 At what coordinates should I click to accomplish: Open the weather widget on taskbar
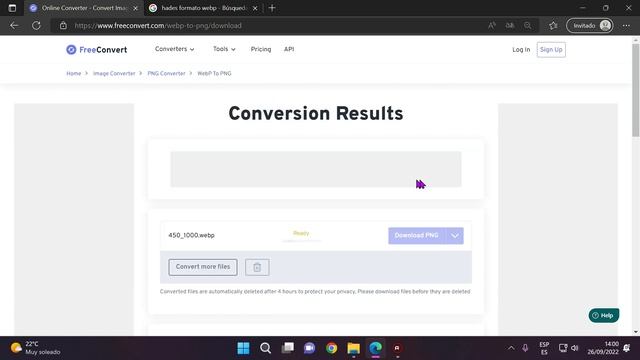[35, 348]
